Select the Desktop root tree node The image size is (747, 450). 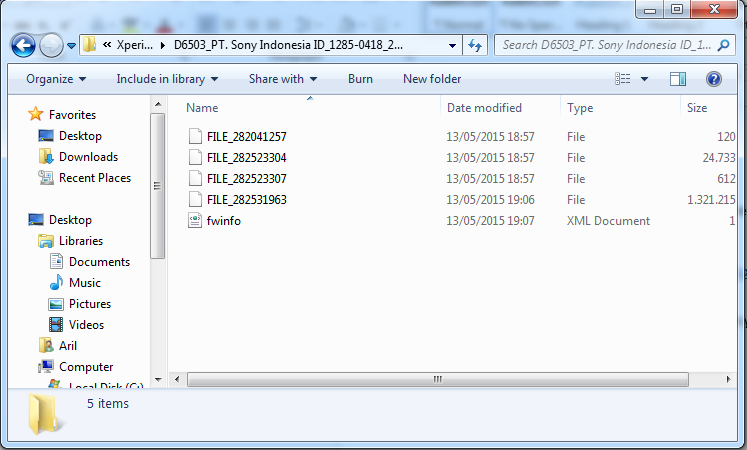point(70,220)
